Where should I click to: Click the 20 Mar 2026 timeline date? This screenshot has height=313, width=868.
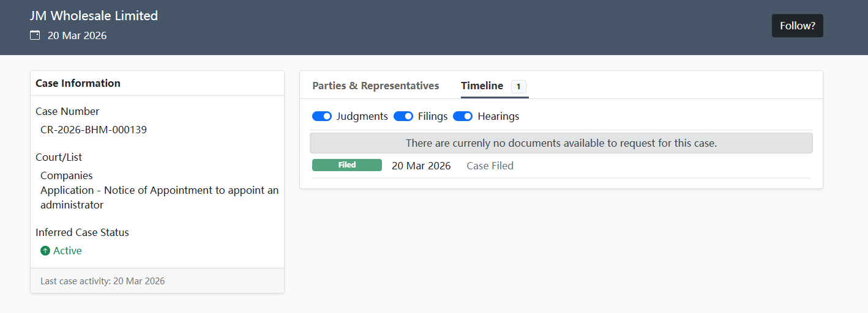421,166
